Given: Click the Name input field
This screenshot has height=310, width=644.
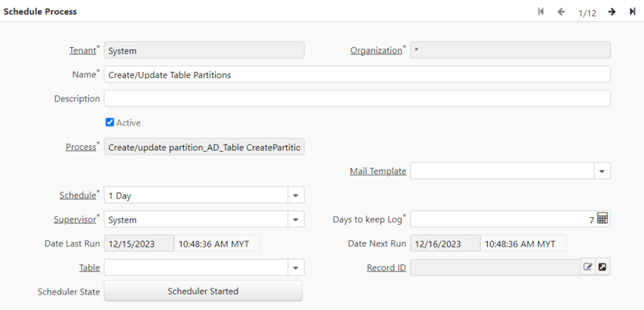Looking at the screenshot, I should point(357,74).
